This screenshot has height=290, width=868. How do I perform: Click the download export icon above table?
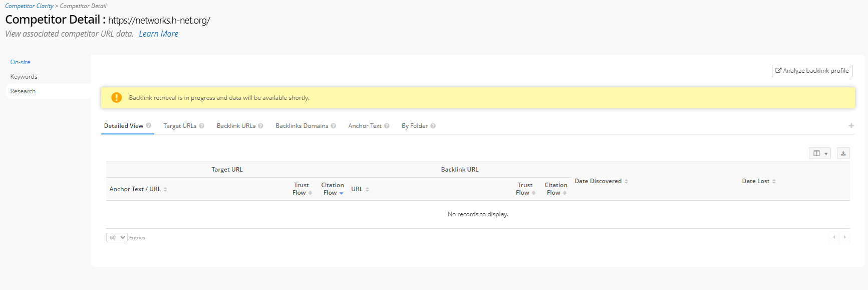[x=843, y=154]
